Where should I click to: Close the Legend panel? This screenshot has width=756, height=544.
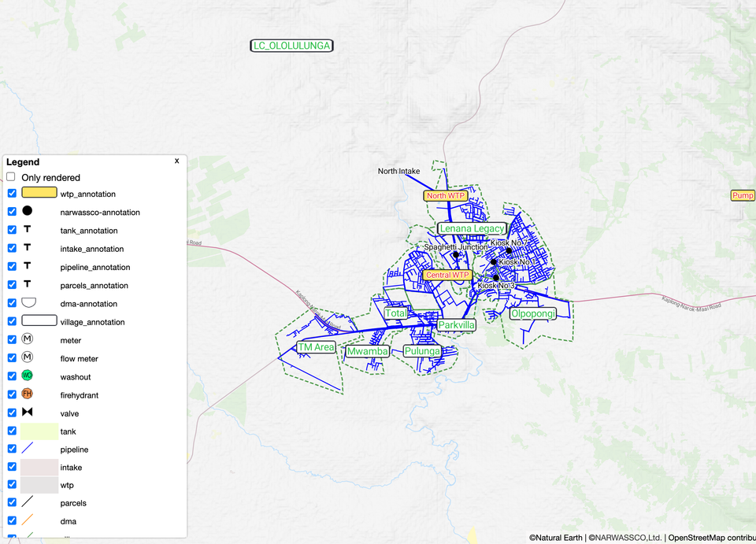176,161
